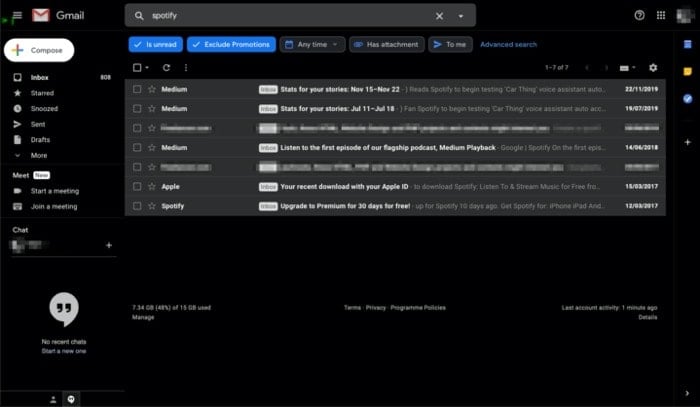Switch to the Contacts tab icon
This screenshot has height=407, width=700.
(53, 399)
